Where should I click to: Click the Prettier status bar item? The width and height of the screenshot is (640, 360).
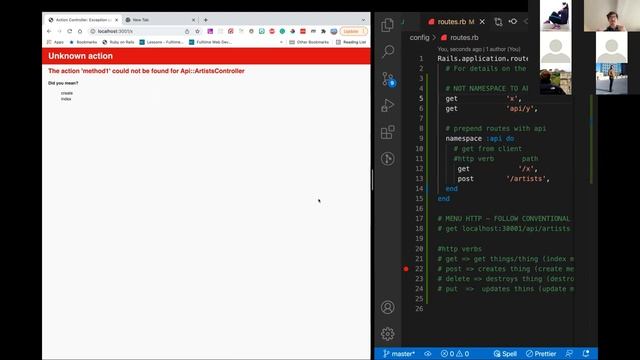pyautogui.click(x=541, y=354)
